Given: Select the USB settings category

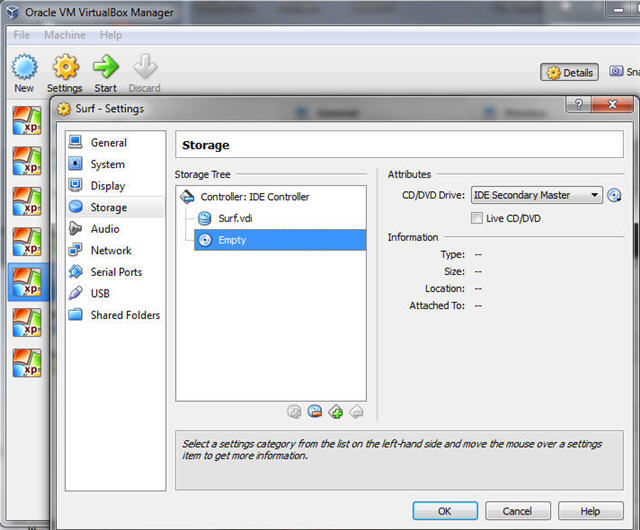Looking at the screenshot, I should tap(115, 293).
